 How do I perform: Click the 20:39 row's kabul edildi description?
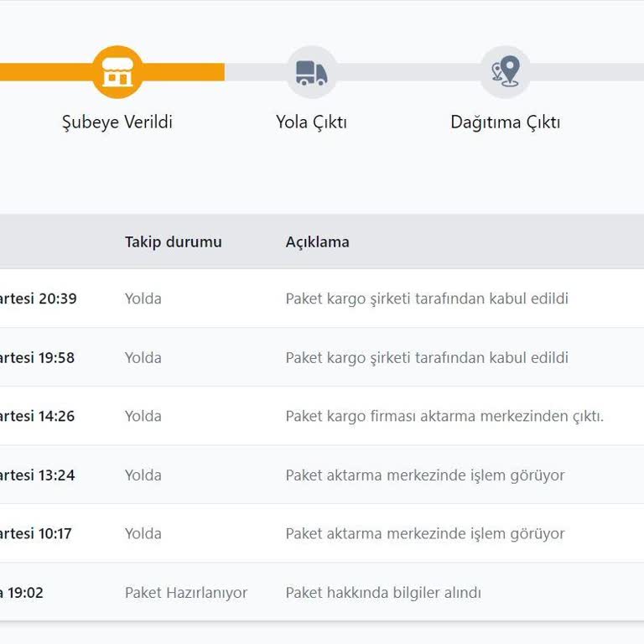(x=427, y=299)
